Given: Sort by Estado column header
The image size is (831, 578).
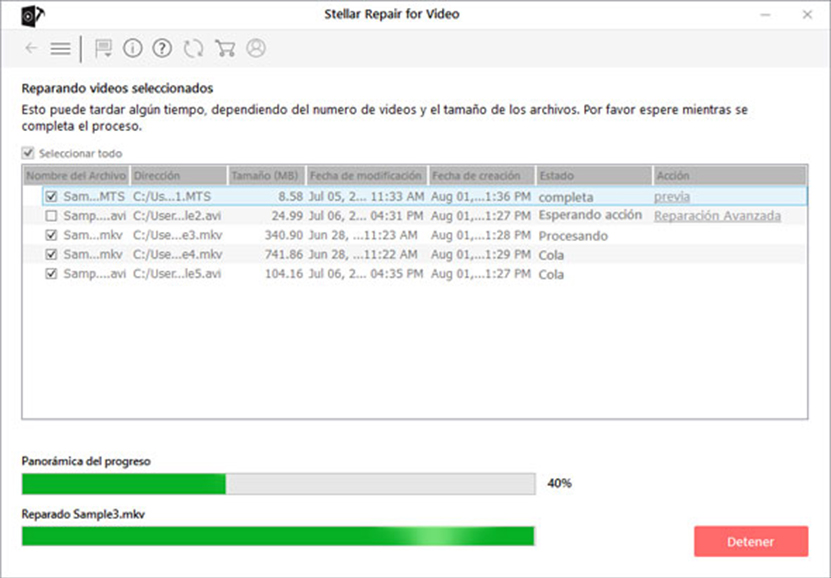Looking at the screenshot, I should click(x=593, y=175).
